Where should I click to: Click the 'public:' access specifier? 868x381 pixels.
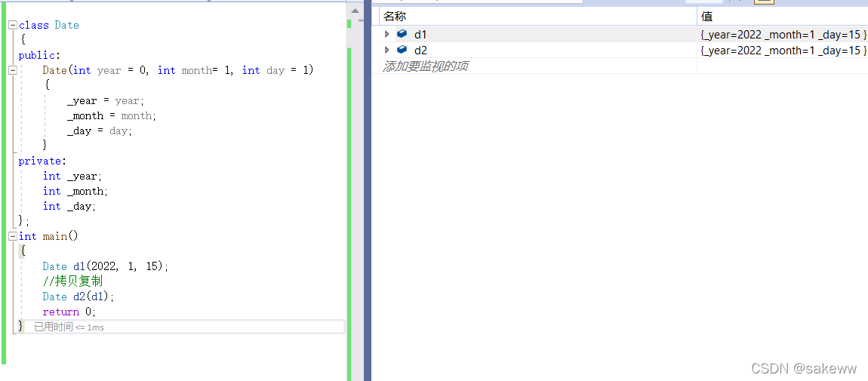pyautogui.click(x=39, y=55)
